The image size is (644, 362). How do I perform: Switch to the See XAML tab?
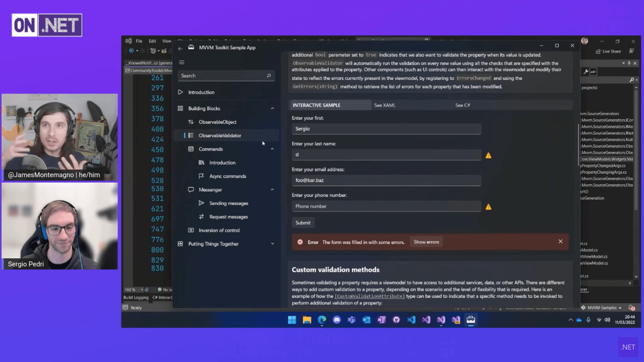tap(385, 105)
